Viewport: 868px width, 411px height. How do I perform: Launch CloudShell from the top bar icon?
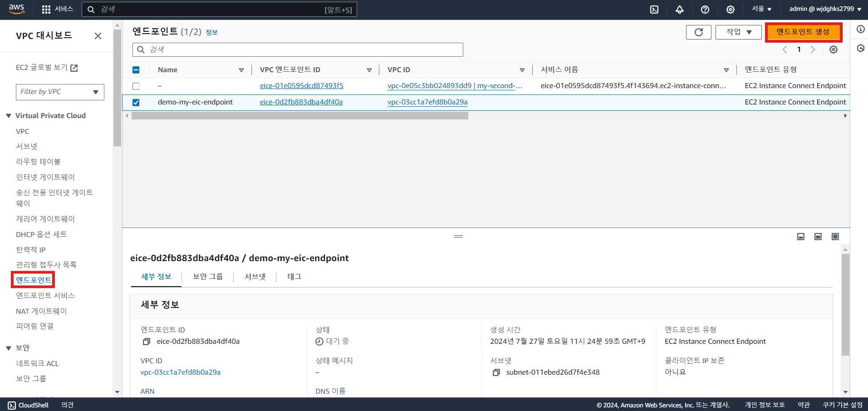pos(654,10)
